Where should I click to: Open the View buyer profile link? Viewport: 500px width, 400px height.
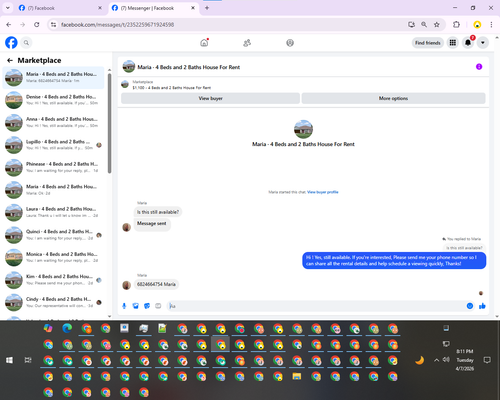(x=323, y=192)
